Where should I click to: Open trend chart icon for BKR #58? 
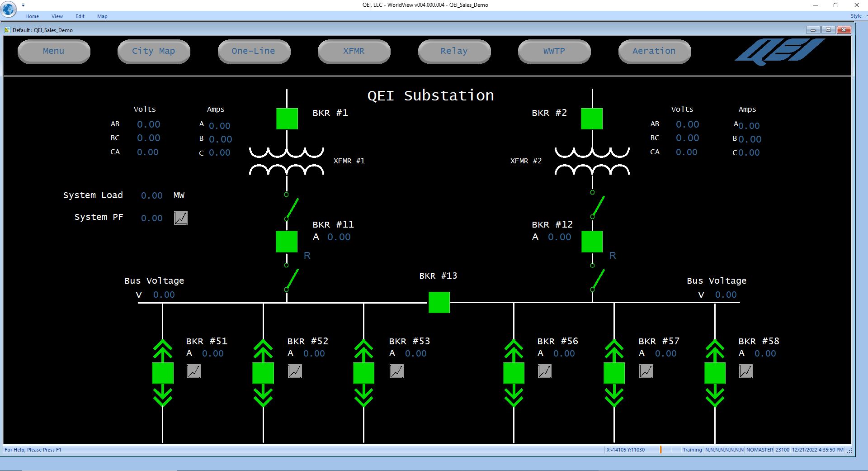pos(746,371)
